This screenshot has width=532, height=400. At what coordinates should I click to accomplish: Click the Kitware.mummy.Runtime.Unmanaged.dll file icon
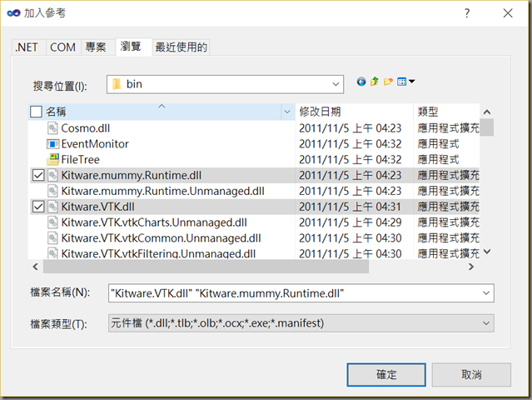coord(52,191)
